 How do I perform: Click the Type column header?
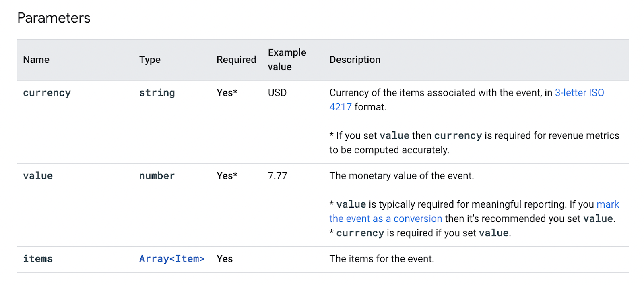150,60
